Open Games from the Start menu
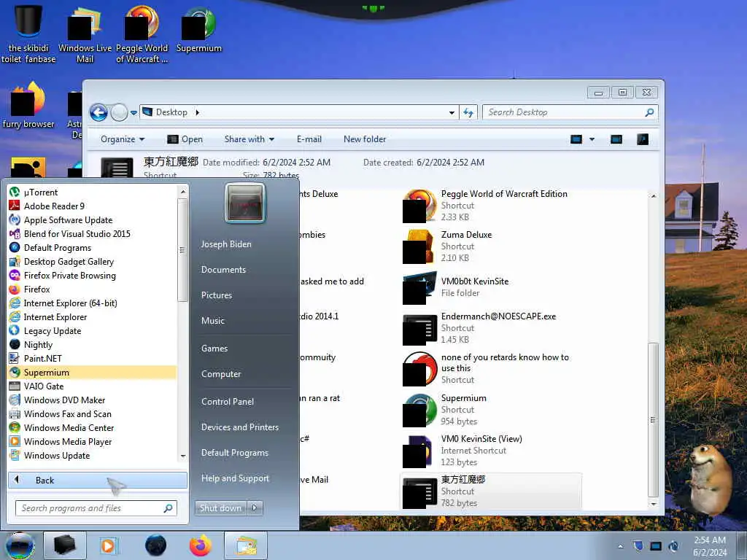Screen dimensions: 747x560 (214, 348)
